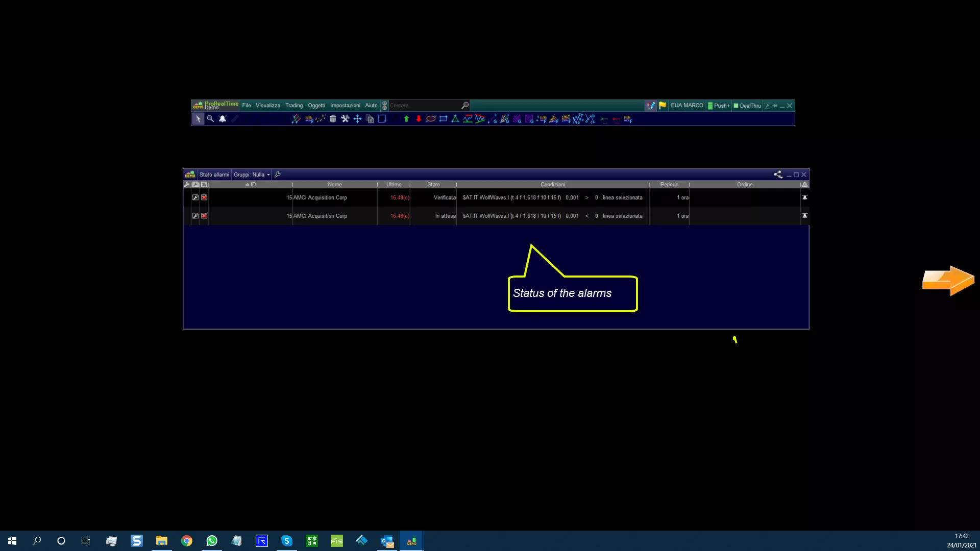Select the green triangle drawing tool
980x551 pixels.
455,119
